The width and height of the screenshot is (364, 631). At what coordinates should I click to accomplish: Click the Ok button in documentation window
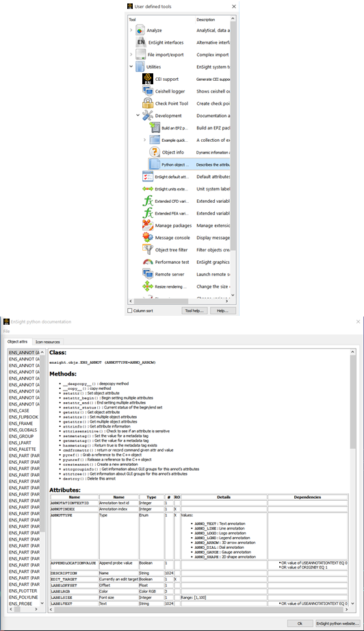pyautogui.click(x=300, y=623)
